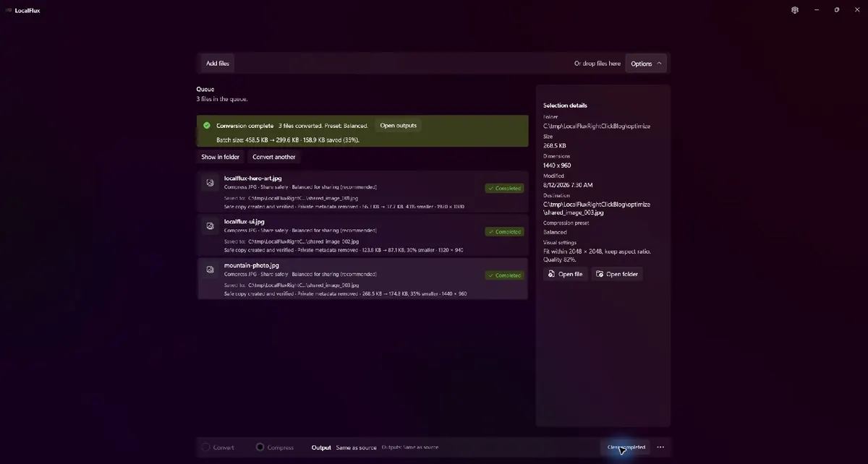Click Open outputs button
Screen dimensions: 868x464
pos(398,125)
